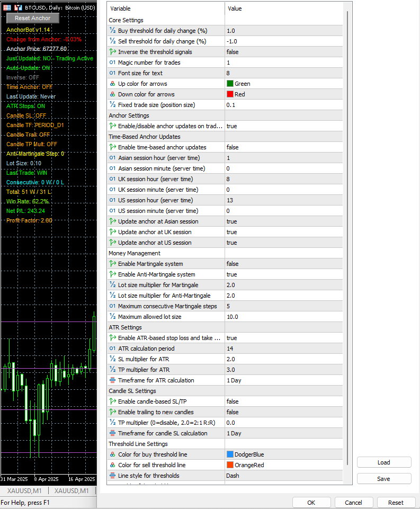Switch to second XAUUSD,M1 chart tab
The height and width of the screenshot is (509, 420).
click(72, 491)
